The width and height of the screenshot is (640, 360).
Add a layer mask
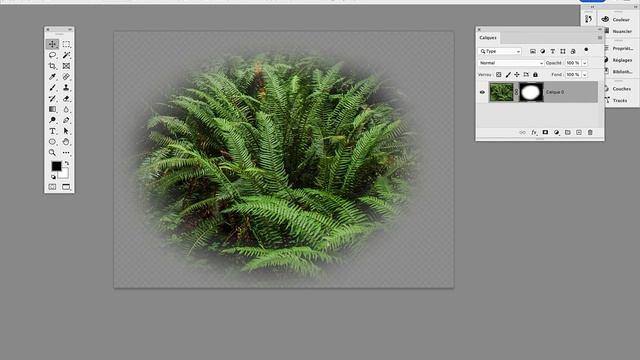click(545, 132)
